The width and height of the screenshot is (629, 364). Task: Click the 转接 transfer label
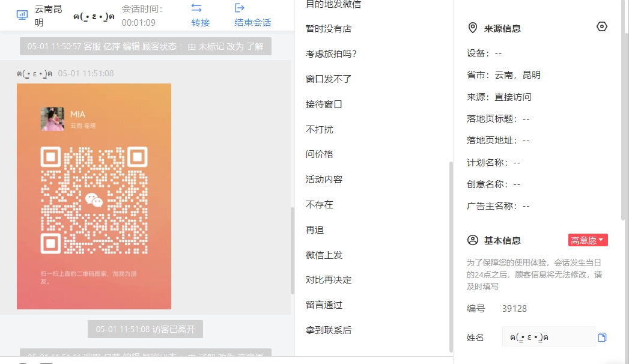tap(201, 22)
